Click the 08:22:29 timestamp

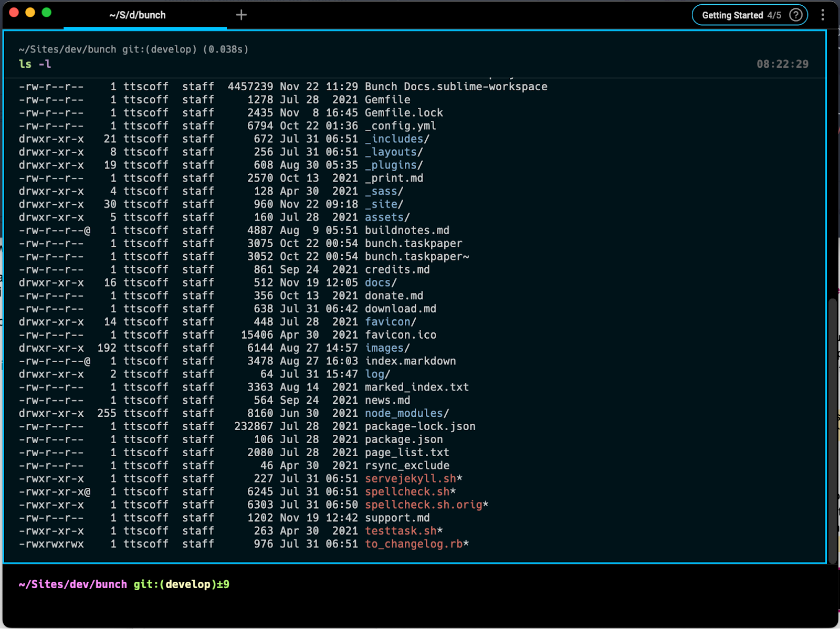click(x=782, y=64)
